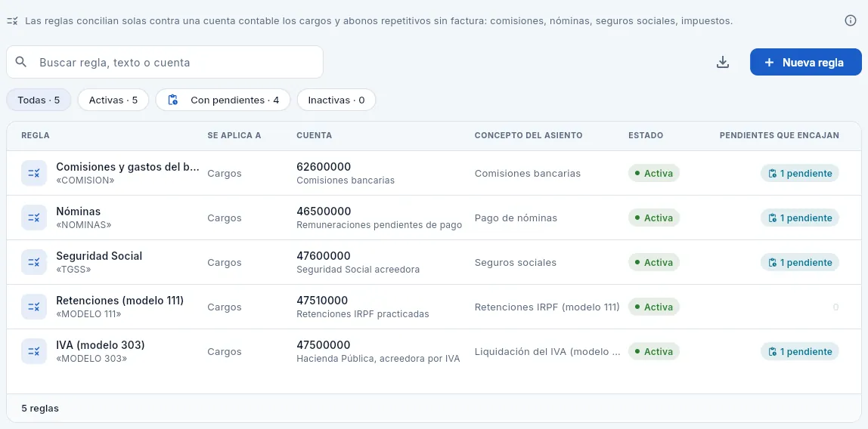The height and width of the screenshot is (429, 868).
Task: Click Pago de nóminas concept
Action: [516, 218]
